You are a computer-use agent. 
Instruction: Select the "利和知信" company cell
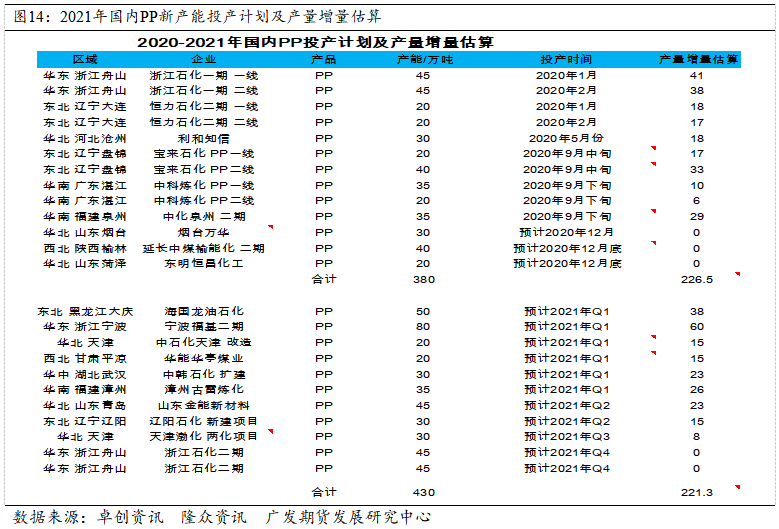point(204,139)
